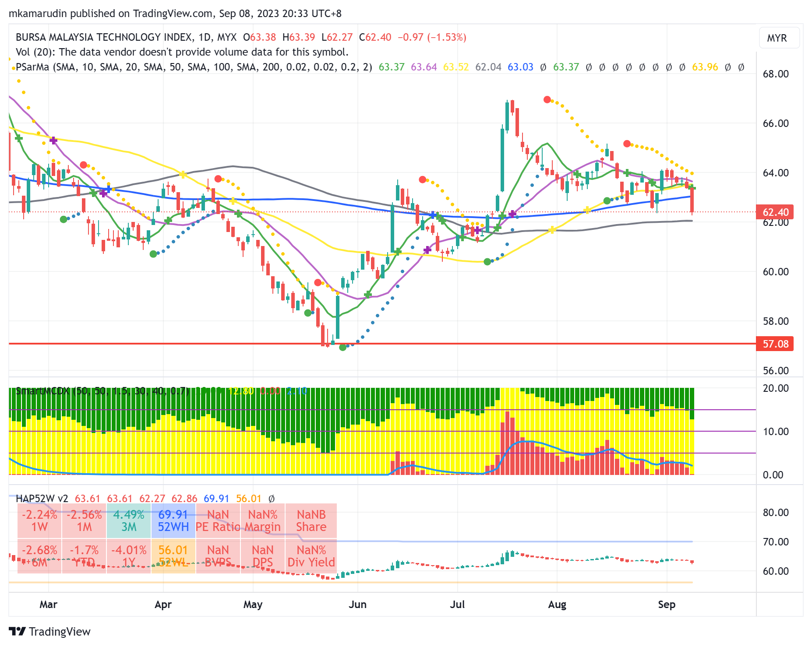
Task: Click the 4.49% 3M performance cell
Action: (x=129, y=520)
